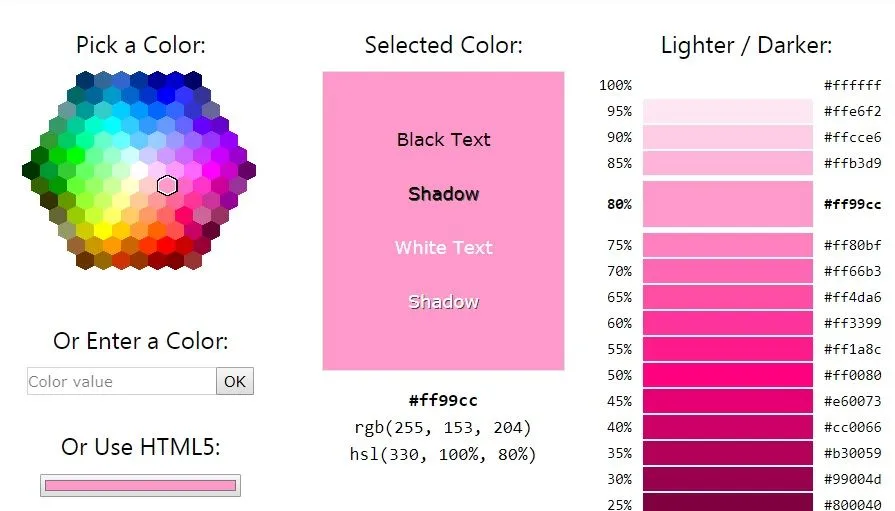Choose the 40% swatch #cc0066
Viewport: 895px width, 511px height.
tap(728, 427)
